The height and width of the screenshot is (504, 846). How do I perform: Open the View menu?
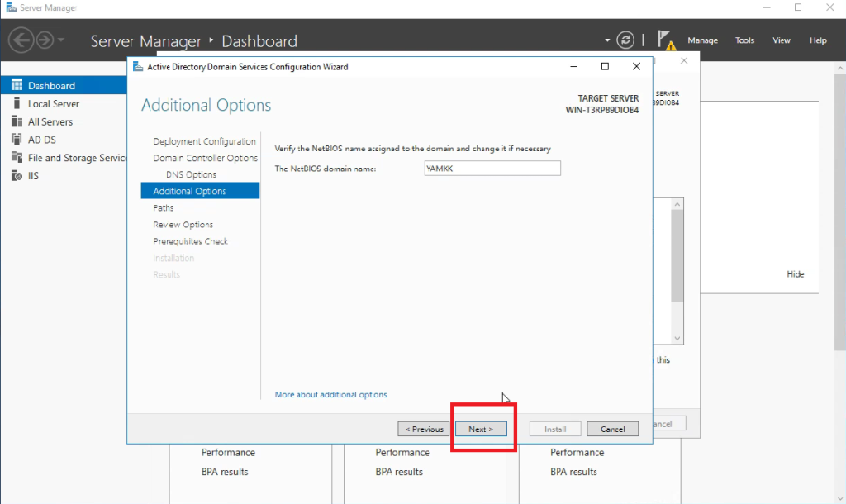pos(781,40)
